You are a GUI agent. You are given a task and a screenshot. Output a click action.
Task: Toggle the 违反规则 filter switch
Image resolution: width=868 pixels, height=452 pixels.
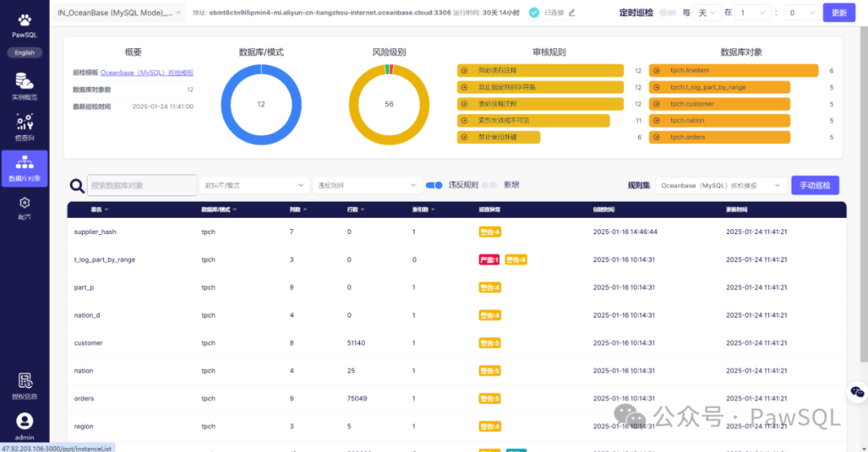click(434, 185)
